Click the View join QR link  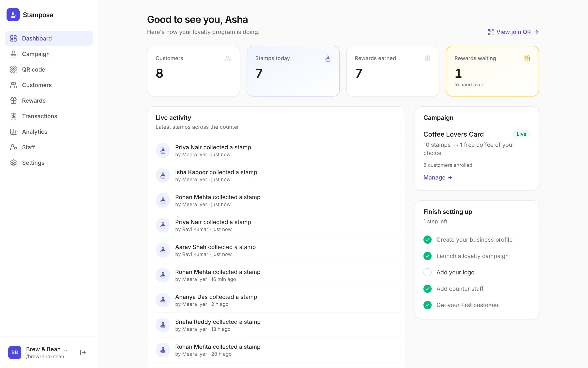pos(513,32)
